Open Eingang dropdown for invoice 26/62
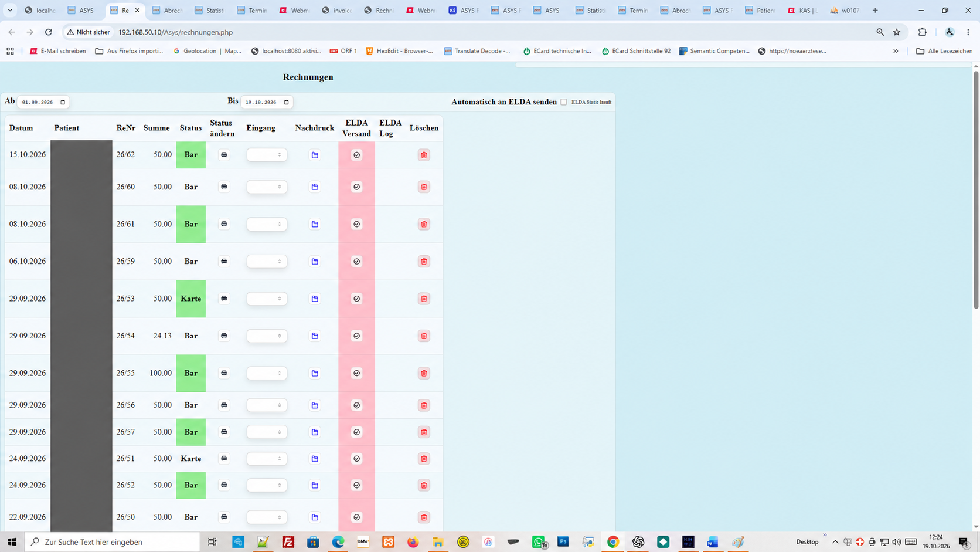980x552 pixels. (x=267, y=155)
